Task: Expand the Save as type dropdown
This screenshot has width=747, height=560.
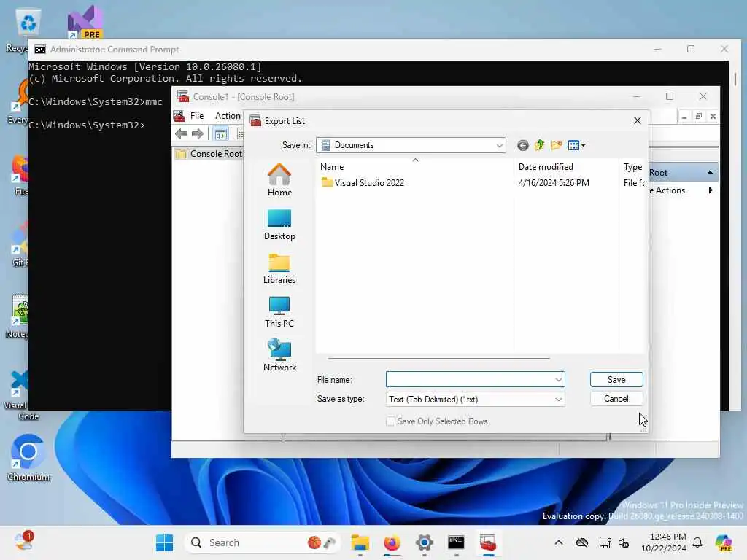Action: pos(558,400)
